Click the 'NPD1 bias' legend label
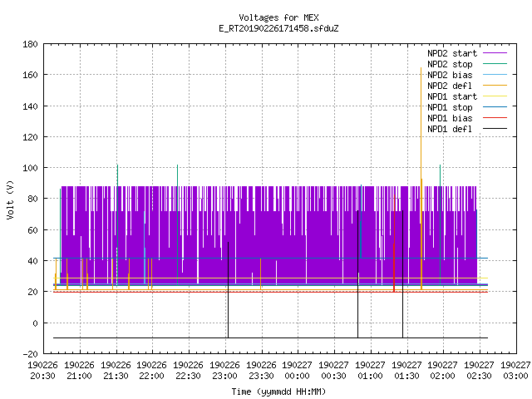Viewport: 532px width, 399px height. [x=450, y=118]
